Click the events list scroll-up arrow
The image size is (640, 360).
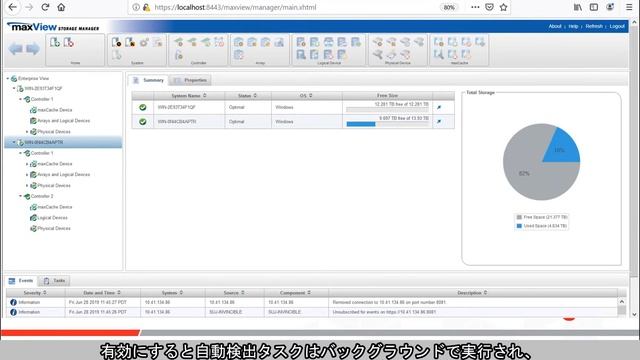tap(622, 302)
